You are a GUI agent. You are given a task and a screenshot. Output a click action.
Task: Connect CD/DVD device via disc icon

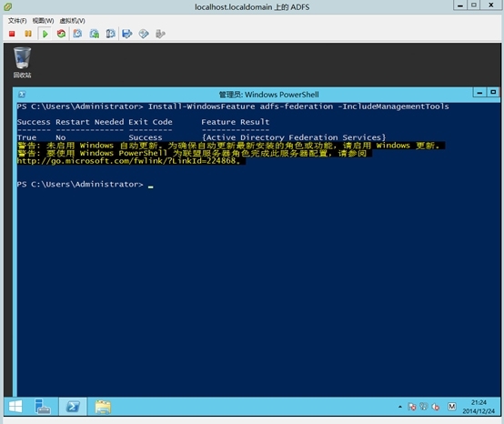pos(144,34)
